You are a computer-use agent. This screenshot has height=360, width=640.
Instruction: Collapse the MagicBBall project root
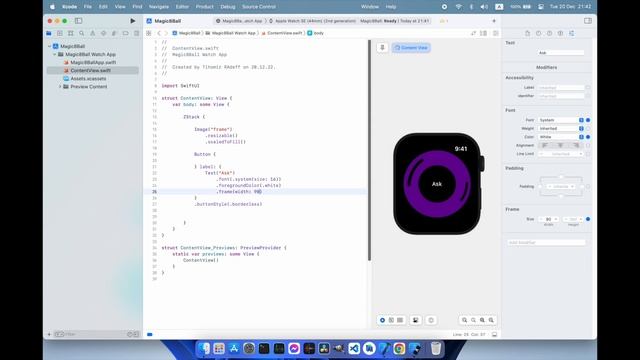[x=50, y=46]
